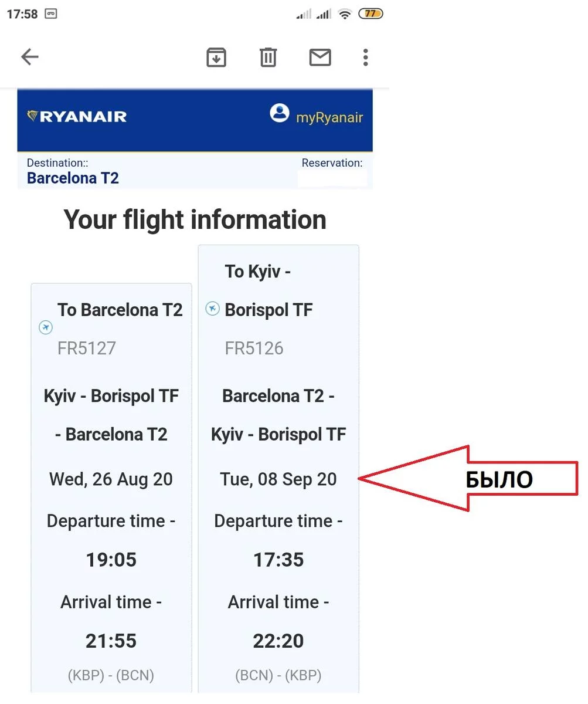
Task: Archive this email
Action: tap(216, 57)
